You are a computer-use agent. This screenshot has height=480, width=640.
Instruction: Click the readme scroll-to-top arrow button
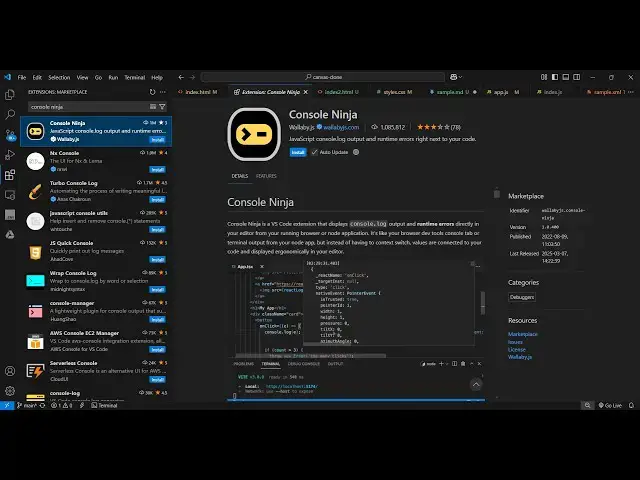476,384
